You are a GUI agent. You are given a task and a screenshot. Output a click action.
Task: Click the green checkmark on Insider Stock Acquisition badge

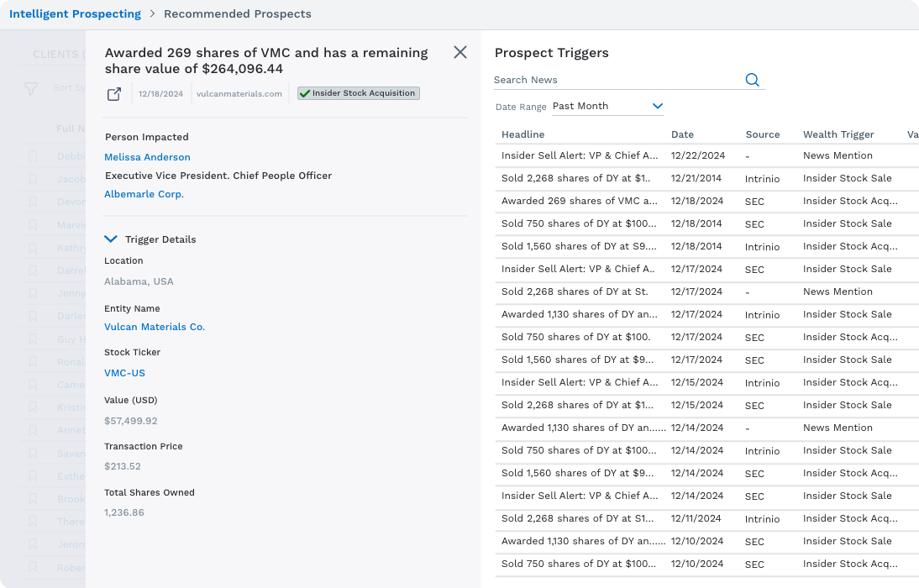[x=304, y=93]
